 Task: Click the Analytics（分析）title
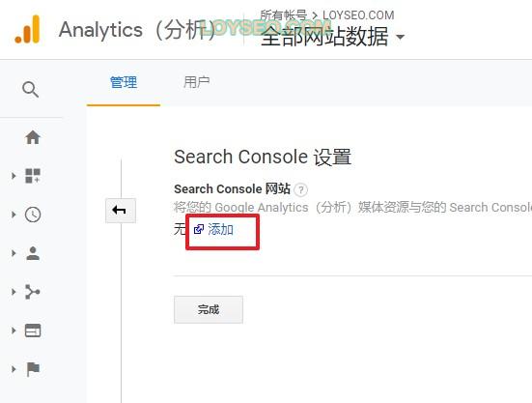pyautogui.click(x=137, y=30)
